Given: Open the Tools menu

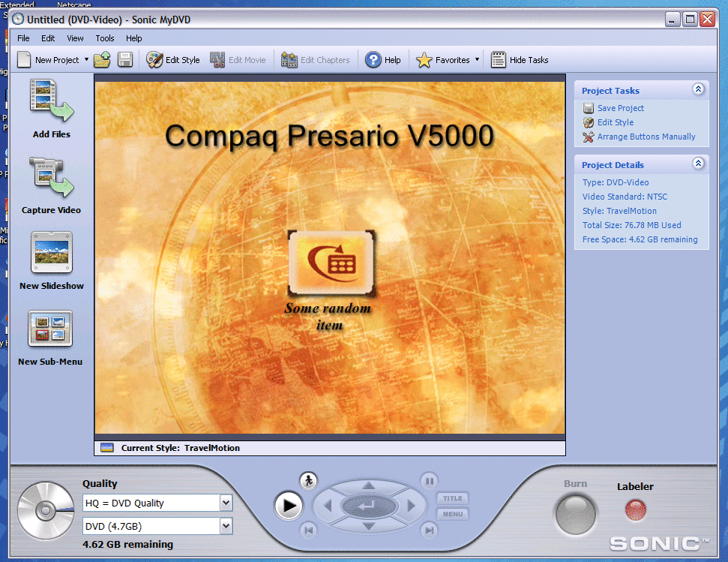Looking at the screenshot, I should coord(104,38).
